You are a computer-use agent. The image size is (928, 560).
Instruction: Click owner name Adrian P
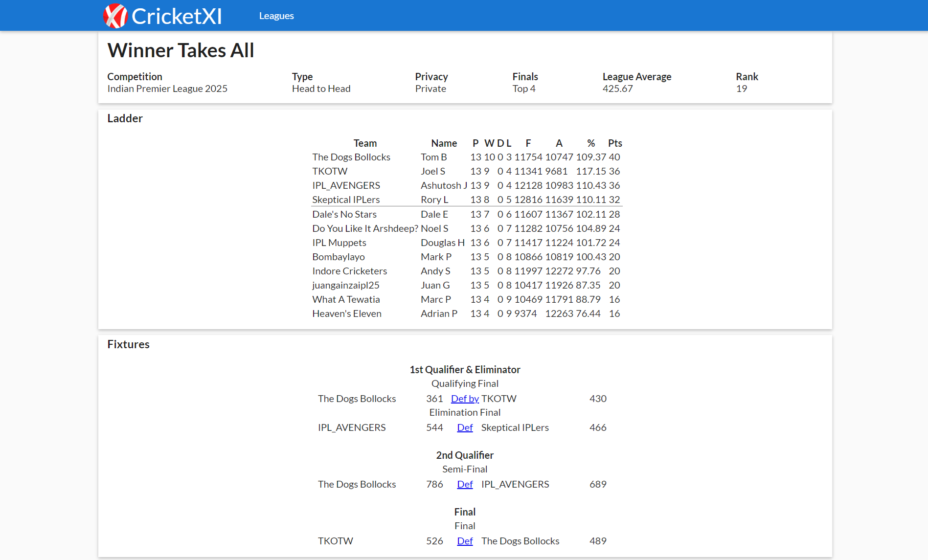439,314
